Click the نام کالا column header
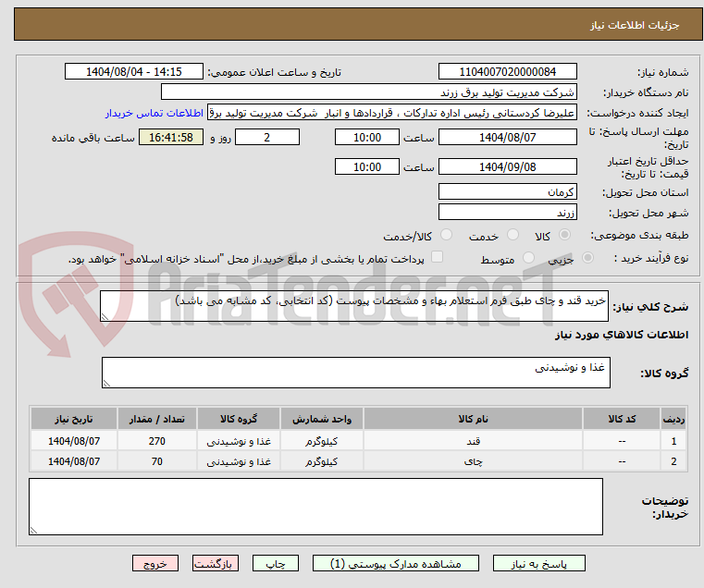Viewport: 704px width, 588px height. 474,419
